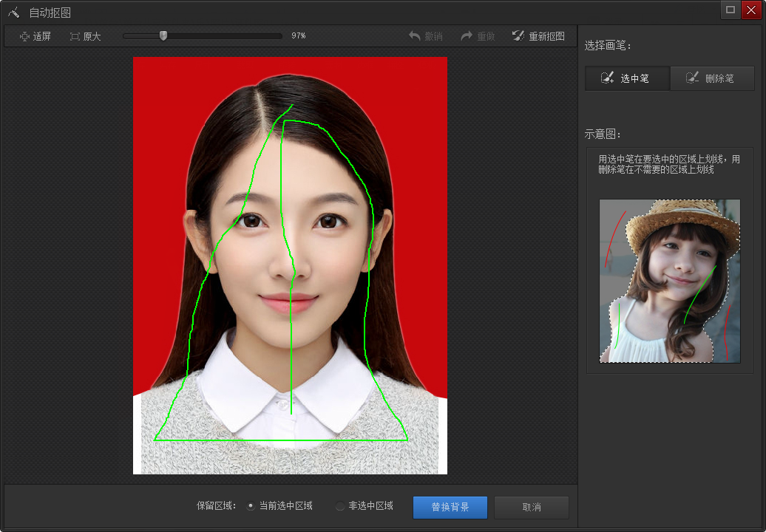Select the 选中笔 selection brush

click(627, 78)
